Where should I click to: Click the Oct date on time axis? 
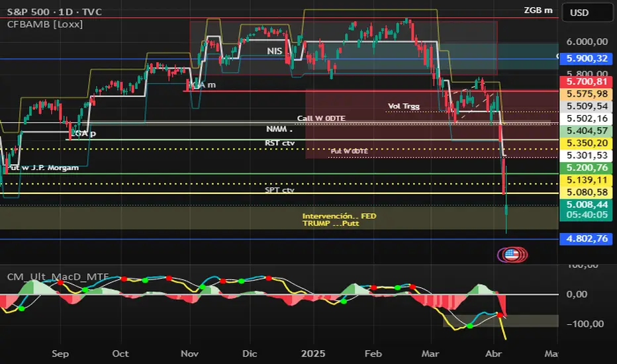[120, 354]
